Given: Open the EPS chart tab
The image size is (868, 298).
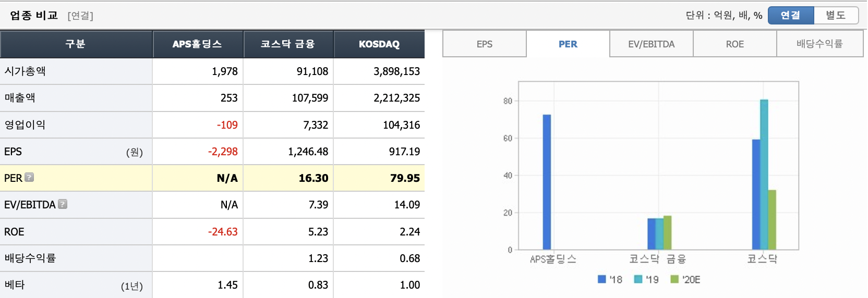Looking at the screenshot, I should pyautogui.click(x=485, y=44).
